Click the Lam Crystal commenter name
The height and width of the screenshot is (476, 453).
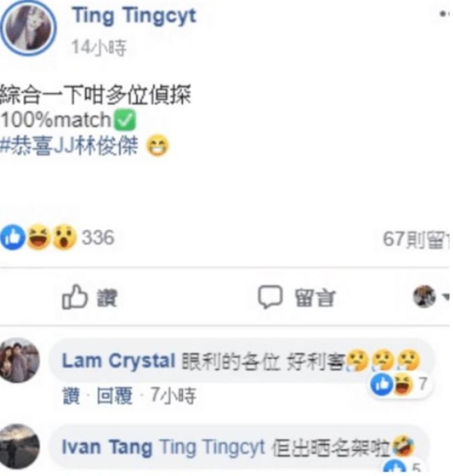[119, 361]
